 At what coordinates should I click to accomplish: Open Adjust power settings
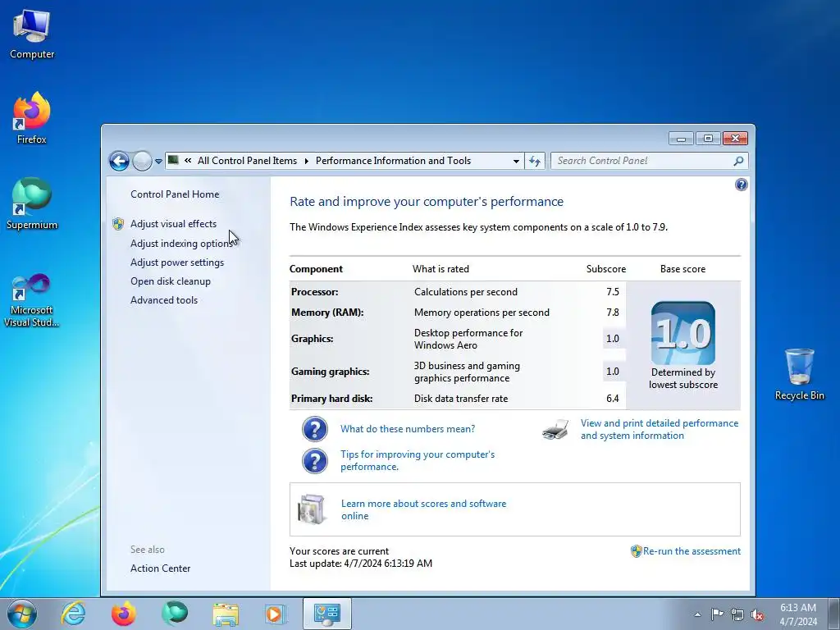177,262
